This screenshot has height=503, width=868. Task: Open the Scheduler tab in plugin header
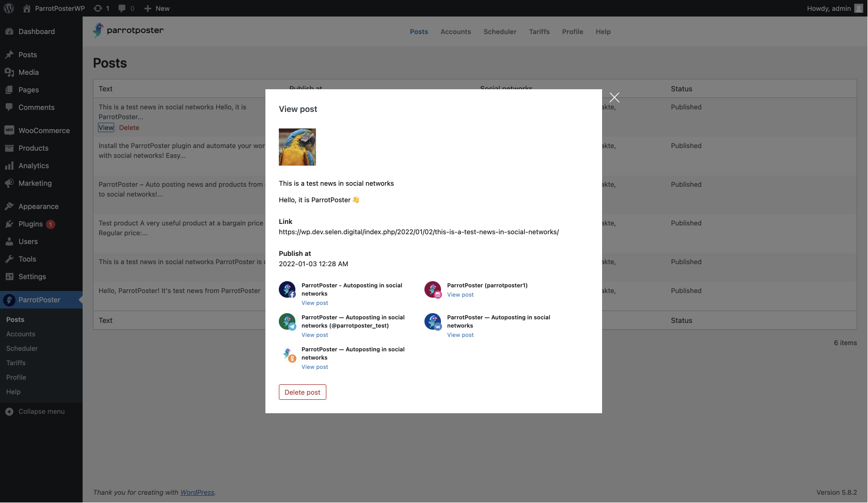500,31
